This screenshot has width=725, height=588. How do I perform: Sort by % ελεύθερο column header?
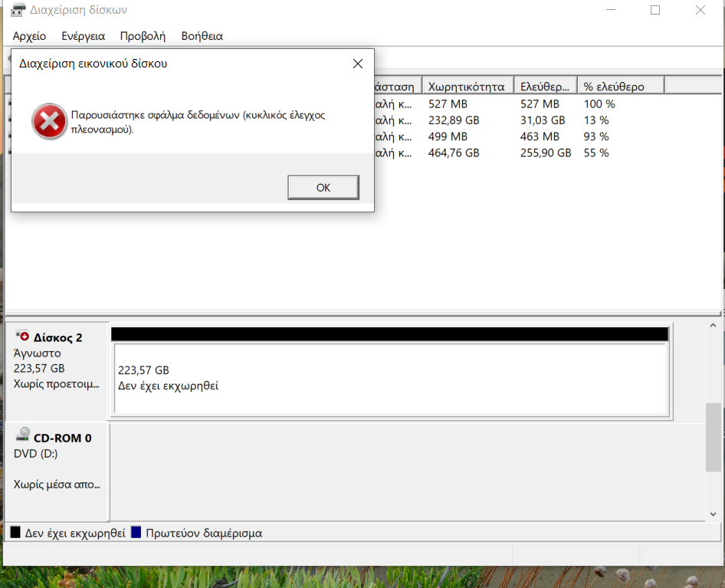(x=621, y=87)
